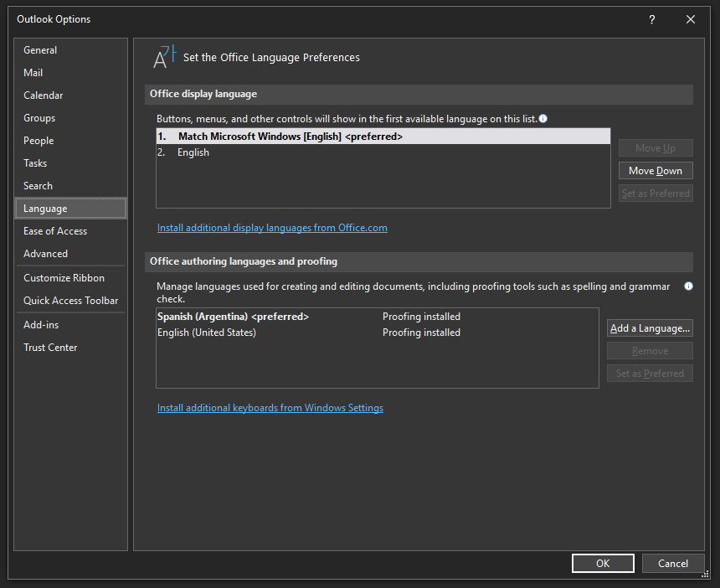Select Tasks in the sidebar
Image resolution: width=720 pixels, height=588 pixels.
pos(70,163)
